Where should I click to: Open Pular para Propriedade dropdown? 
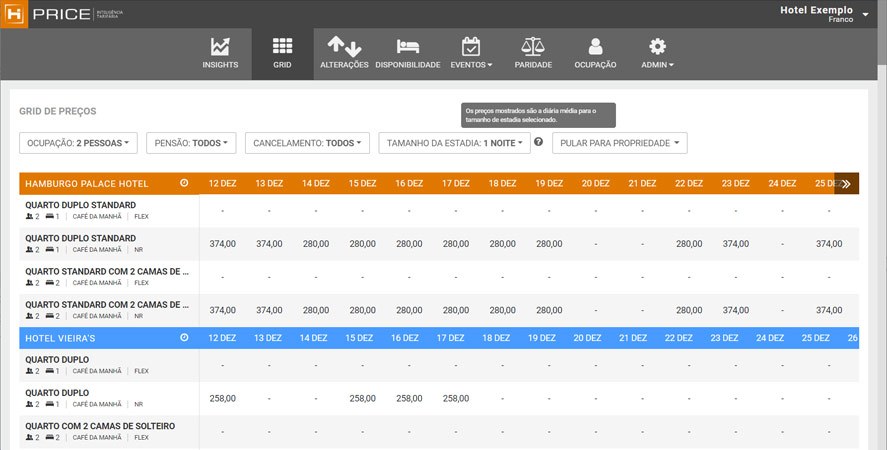click(x=619, y=143)
